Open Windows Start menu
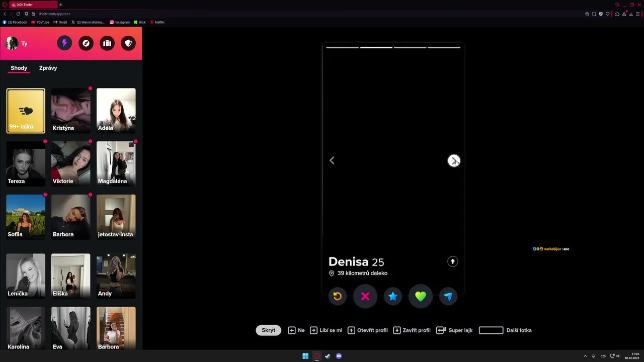Screen dimensions: 644x362 coord(305,356)
